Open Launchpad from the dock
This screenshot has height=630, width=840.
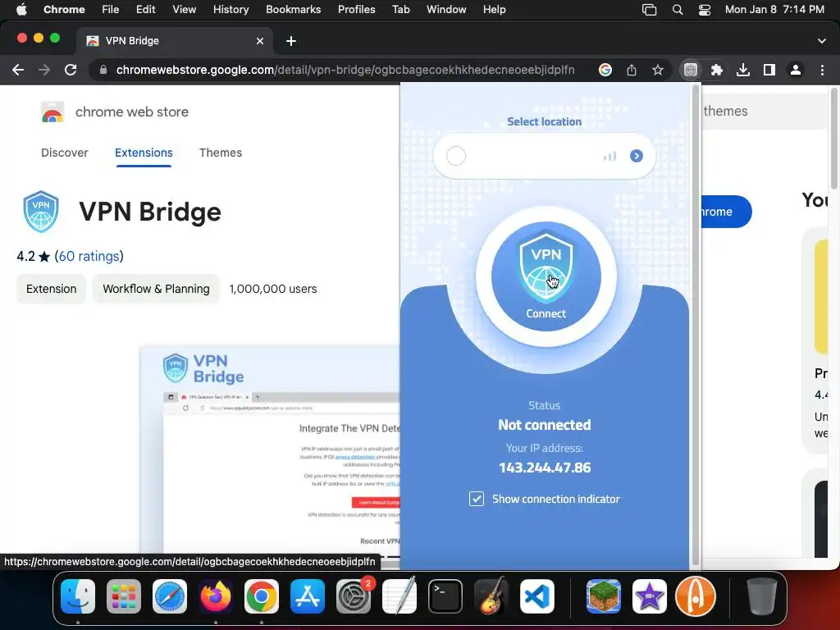(x=124, y=596)
